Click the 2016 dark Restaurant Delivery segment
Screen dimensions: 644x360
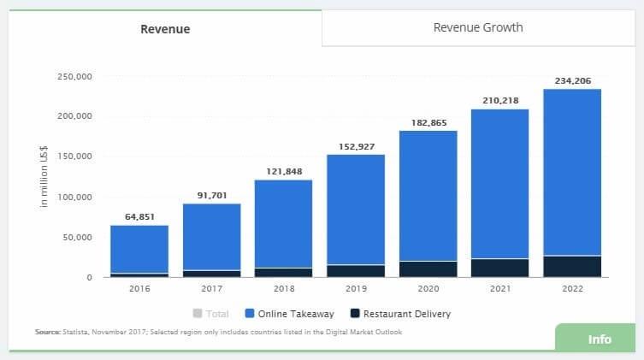pos(139,275)
